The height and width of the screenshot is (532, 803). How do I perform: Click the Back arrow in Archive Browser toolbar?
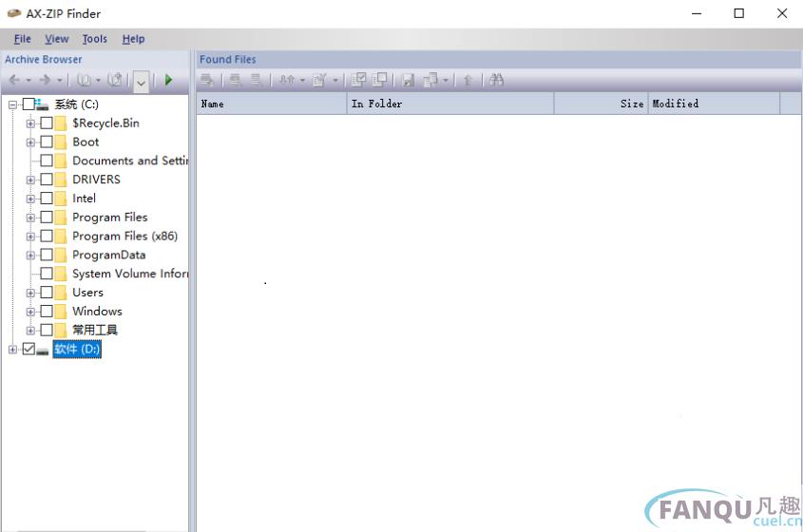point(14,80)
